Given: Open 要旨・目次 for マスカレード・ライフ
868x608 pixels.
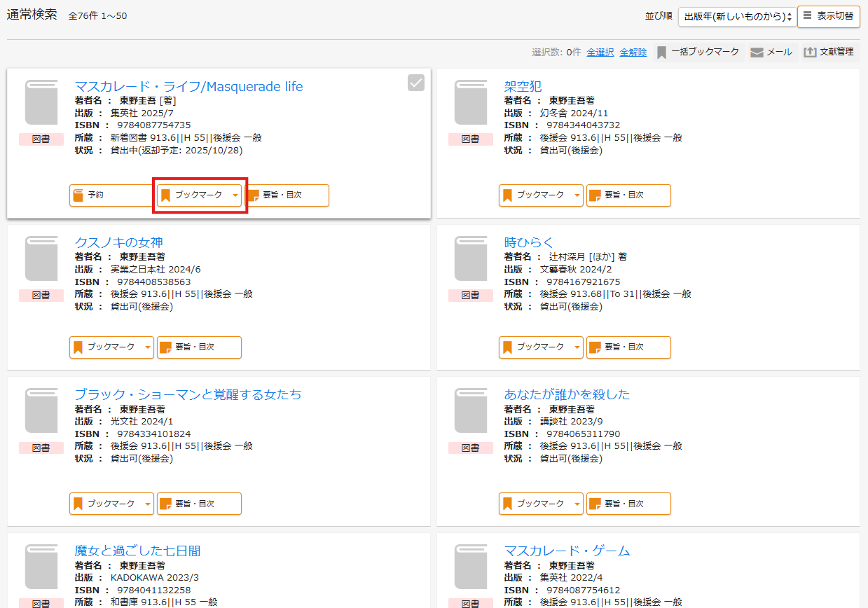Looking at the screenshot, I should (x=287, y=195).
